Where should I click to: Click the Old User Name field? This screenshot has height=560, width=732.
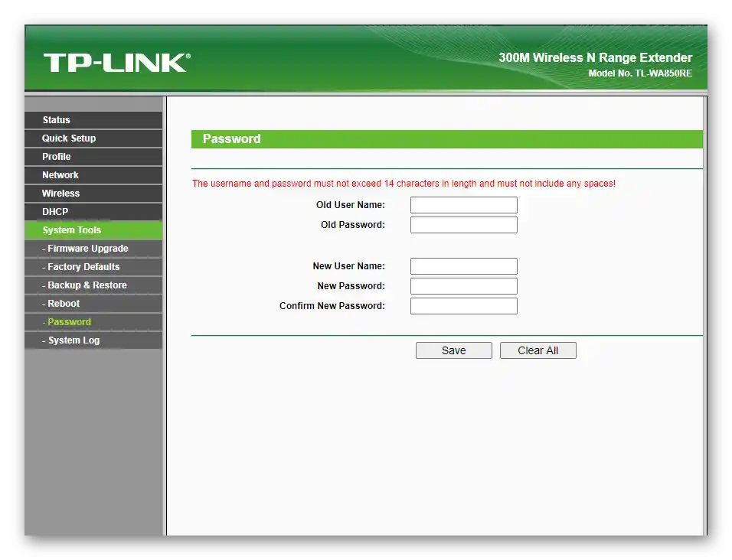[x=463, y=205]
